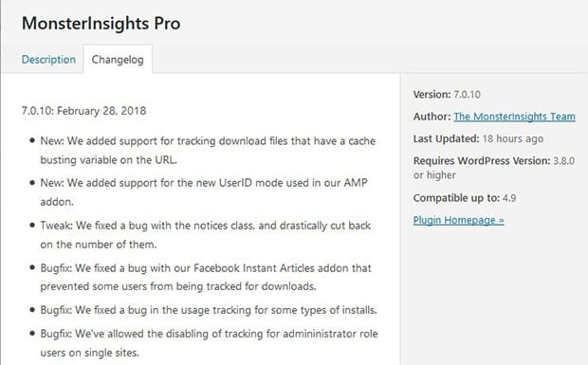Click the Tweak notices class changelog entry
This screenshot has height=365, width=588.
[x=206, y=235]
